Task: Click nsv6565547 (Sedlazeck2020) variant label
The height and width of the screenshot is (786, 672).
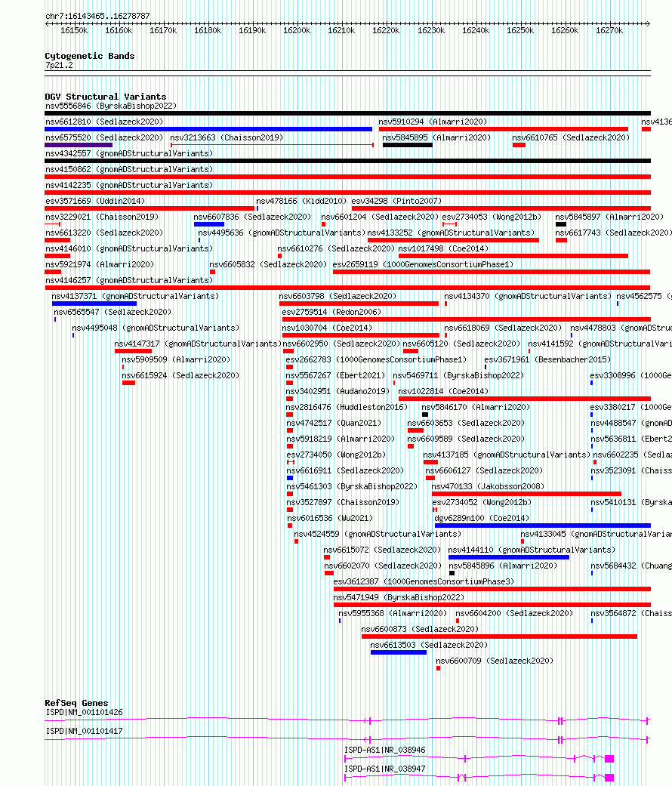Action: (x=113, y=313)
